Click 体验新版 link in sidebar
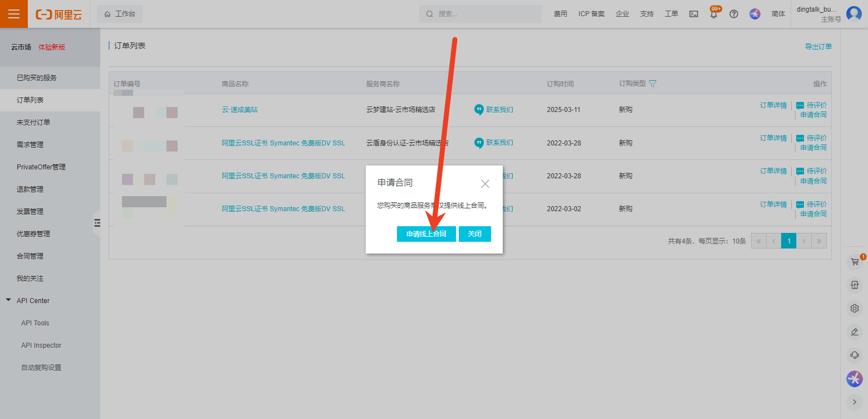This screenshot has height=419, width=868. tap(52, 47)
